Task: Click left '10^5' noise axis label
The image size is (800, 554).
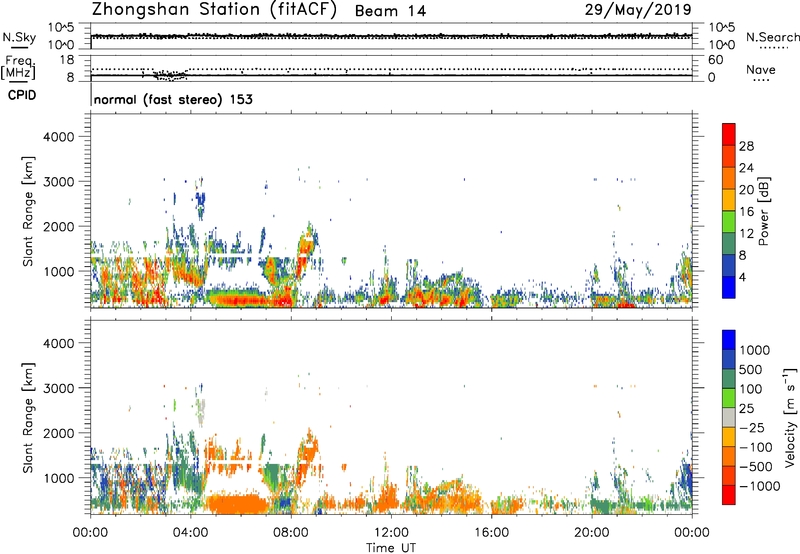Action: tap(61, 28)
